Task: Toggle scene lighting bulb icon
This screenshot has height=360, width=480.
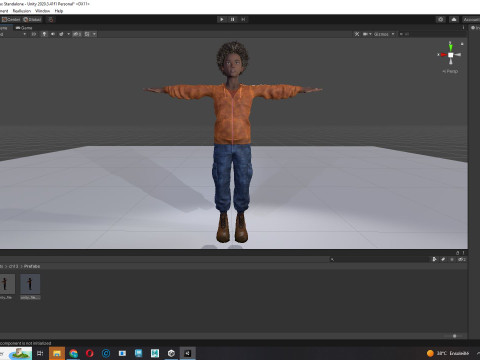Action: [44, 34]
